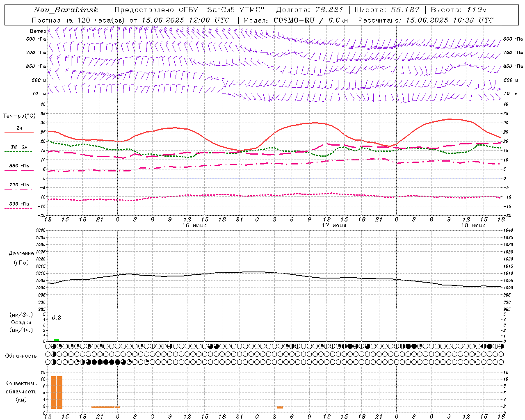Click Рассчитано: 15.06.2025 16:38 UTC timestamp
Viewport: 525px width, 420px height.
pyautogui.click(x=426, y=20)
